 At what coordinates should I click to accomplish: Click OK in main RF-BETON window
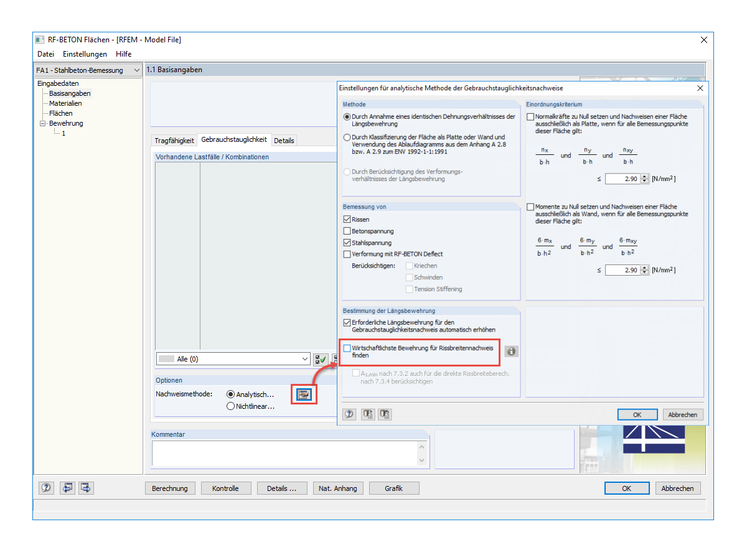tap(627, 488)
